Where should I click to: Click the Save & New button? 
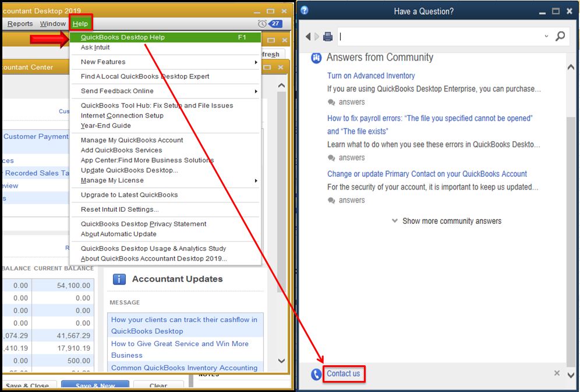click(x=95, y=386)
